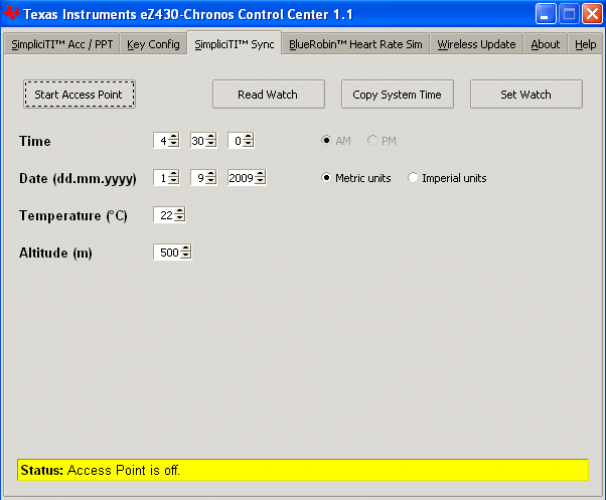Increase the Date day spinner
The height and width of the screenshot is (500, 606).
(174, 174)
